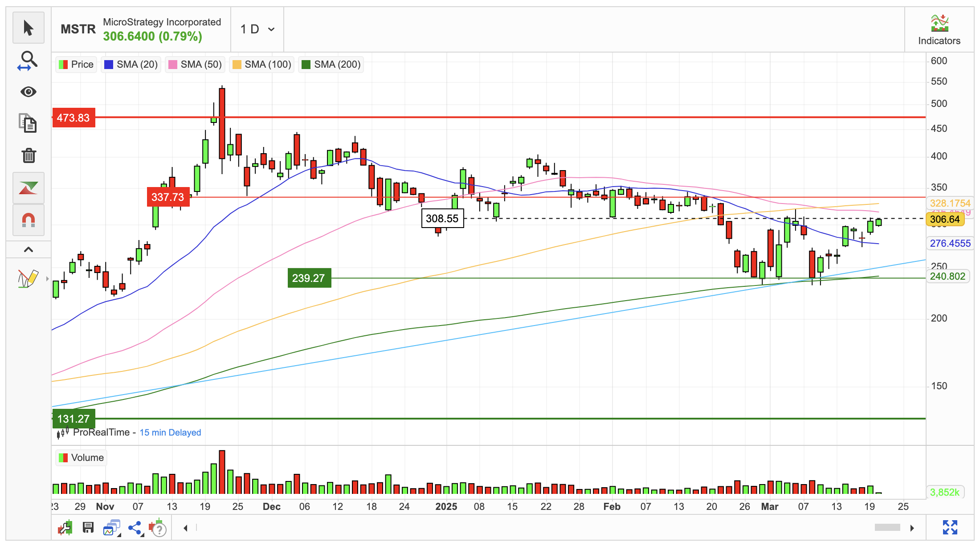This screenshot has height=546, width=980.
Task: Click the 308.55 dashed line label
Action: [442, 218]
